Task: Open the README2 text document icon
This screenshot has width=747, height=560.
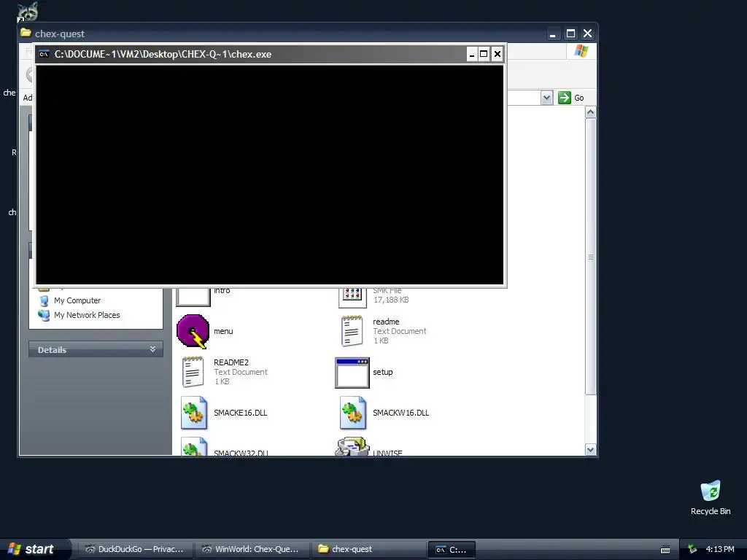Action: coord(193,372)
